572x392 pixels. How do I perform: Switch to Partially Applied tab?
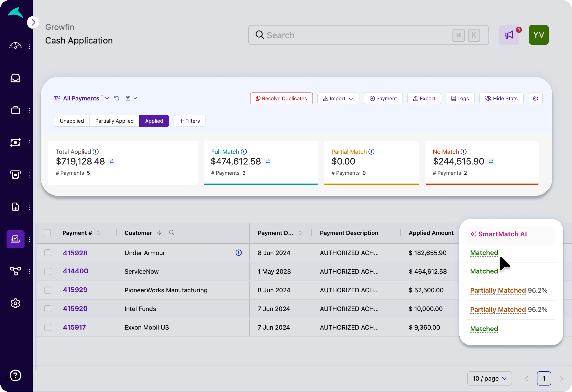[x=114, y=121]
